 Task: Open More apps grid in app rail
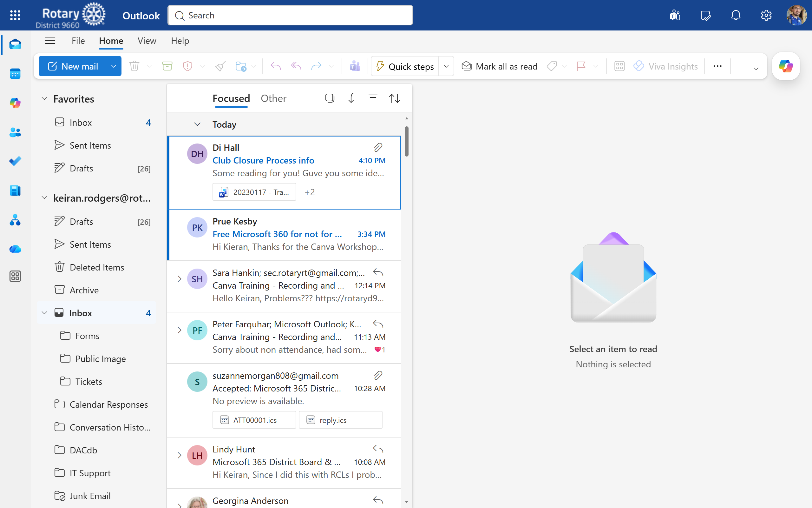point(15,276)
